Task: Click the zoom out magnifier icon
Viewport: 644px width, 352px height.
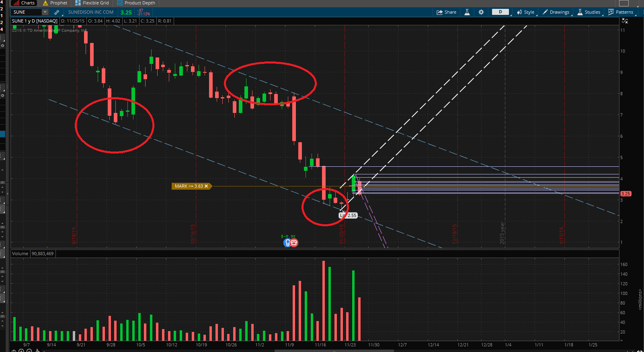Action: click(29, 350)
